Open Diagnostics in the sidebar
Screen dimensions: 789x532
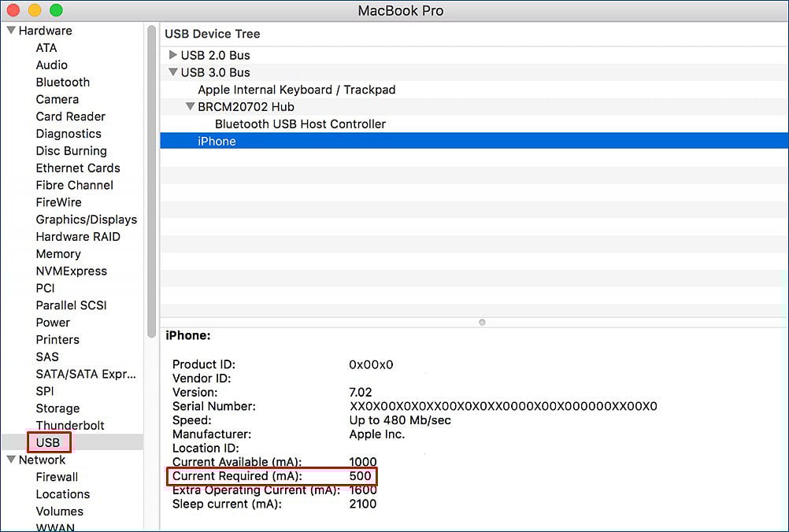69,133
